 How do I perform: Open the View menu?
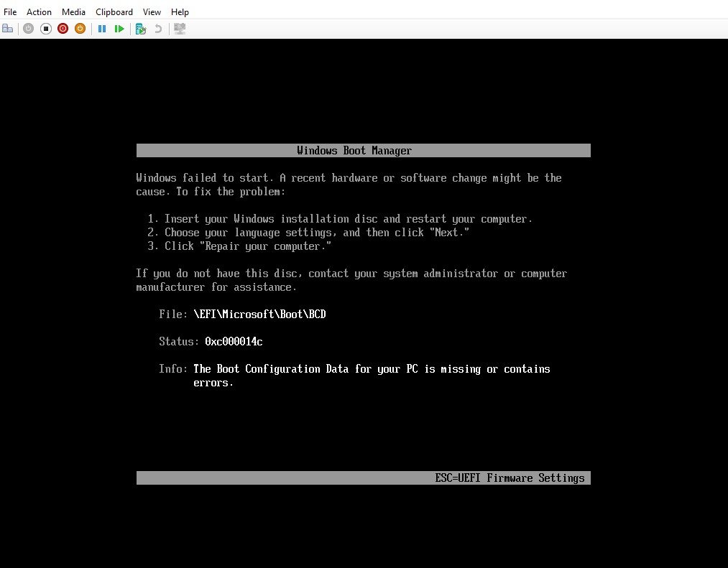152,12
